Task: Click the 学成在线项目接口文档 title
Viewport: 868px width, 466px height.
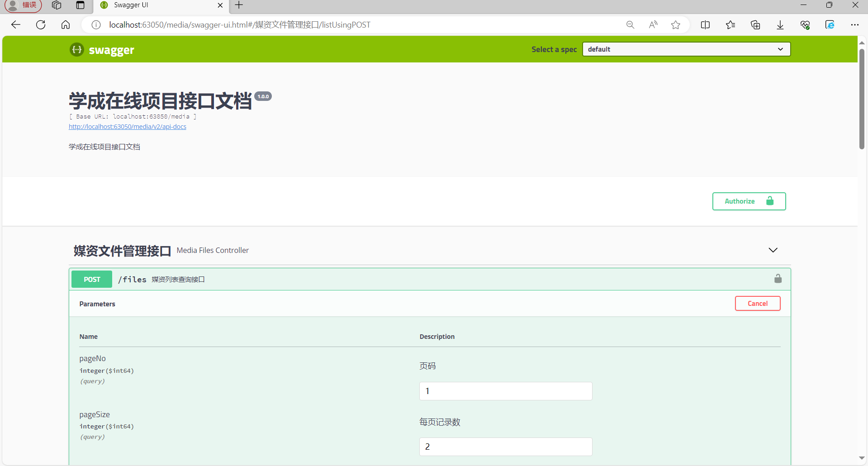Action: [x=160, y=100]
